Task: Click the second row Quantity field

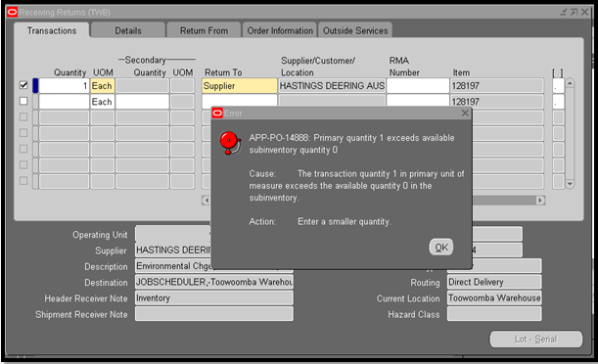Action: [64, 102]
